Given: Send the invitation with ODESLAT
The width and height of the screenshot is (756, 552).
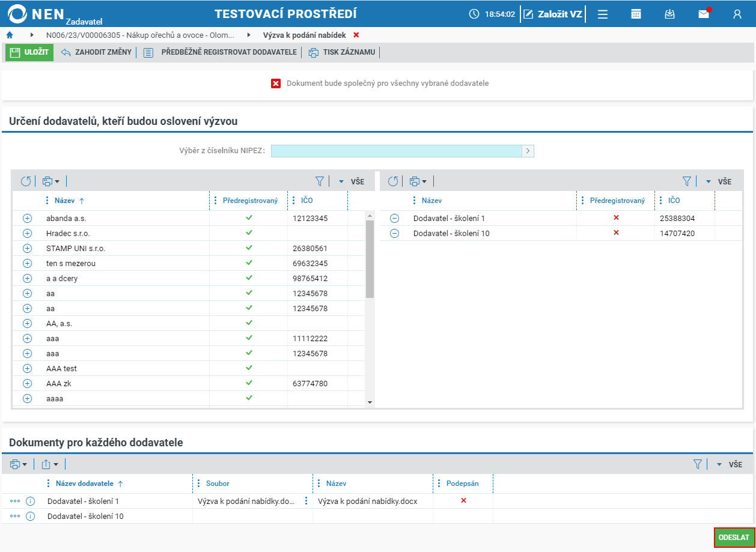Looking at the screenshot, I should [734, 537].
